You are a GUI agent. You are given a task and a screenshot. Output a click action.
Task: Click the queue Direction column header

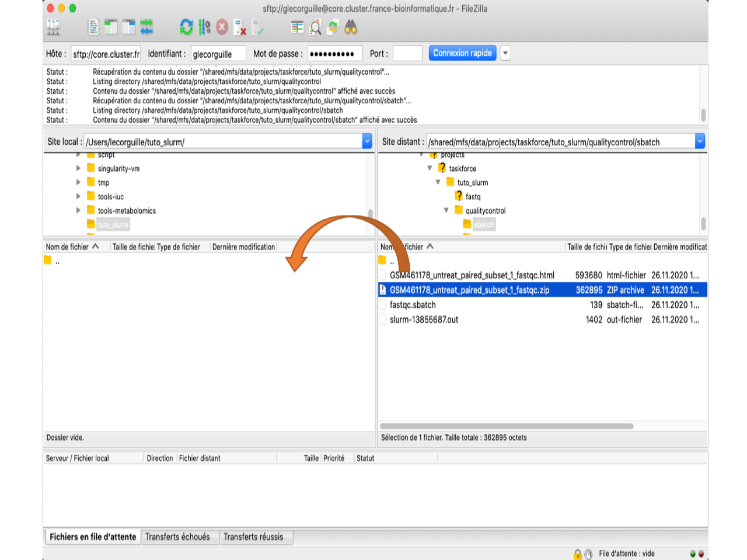pyautogui.click(x=160, y=458)
